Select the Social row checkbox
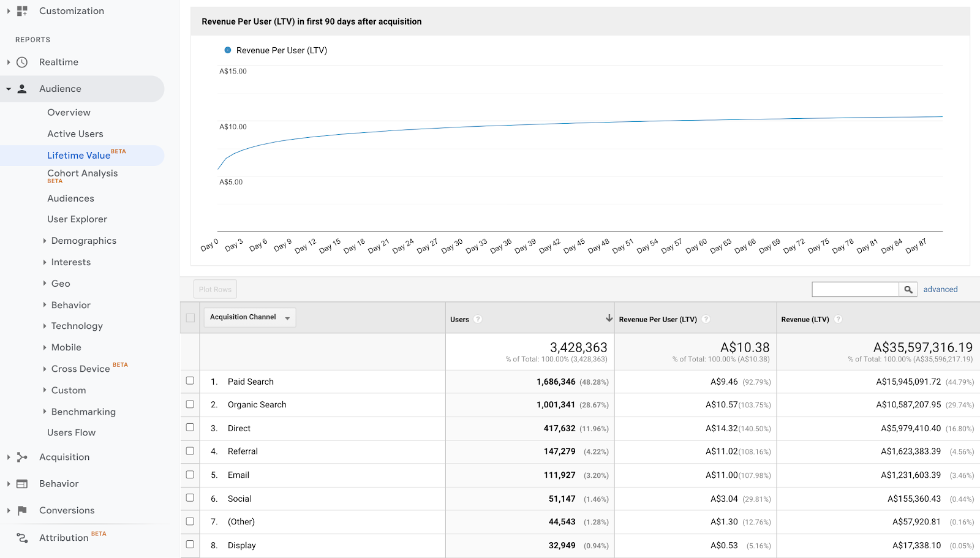Image resolution: width=980 pixels, height=558 pixels. click(190, 498)
